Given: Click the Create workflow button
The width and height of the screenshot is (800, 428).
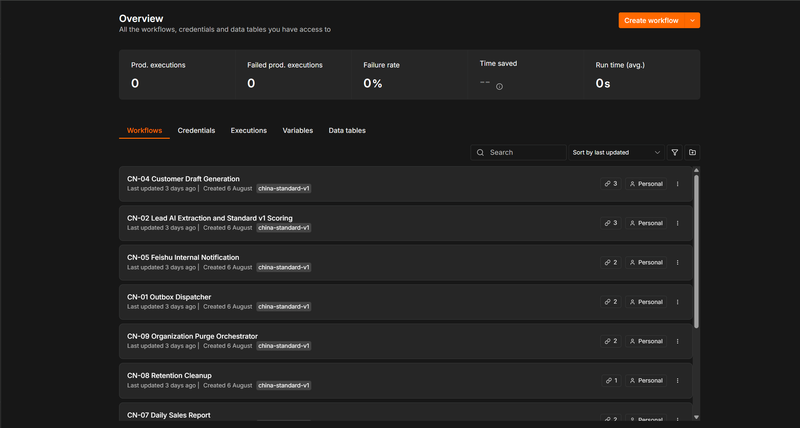Looking at the screenshot, I should 652,20.
